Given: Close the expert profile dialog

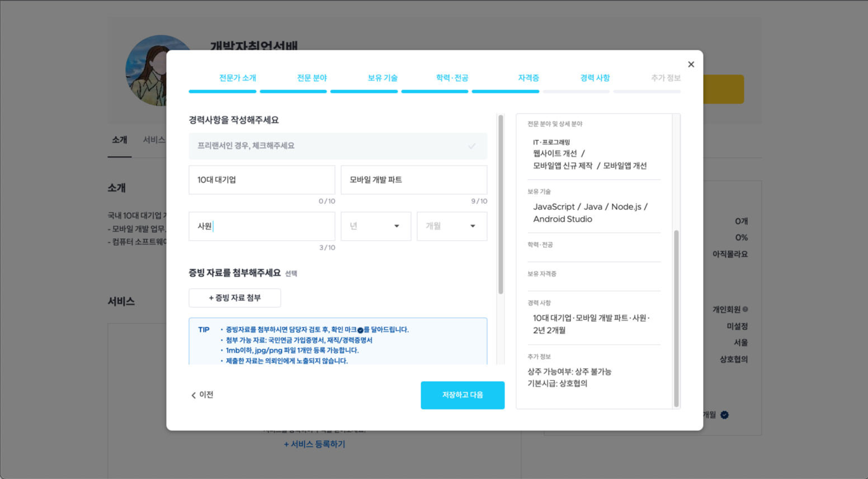Looking at the screenshot, I should pyautogui.click(x=691, y=64).
